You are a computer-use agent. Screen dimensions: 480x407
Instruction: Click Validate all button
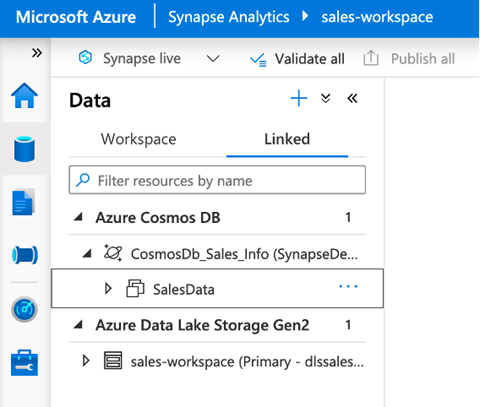[297, 59]
